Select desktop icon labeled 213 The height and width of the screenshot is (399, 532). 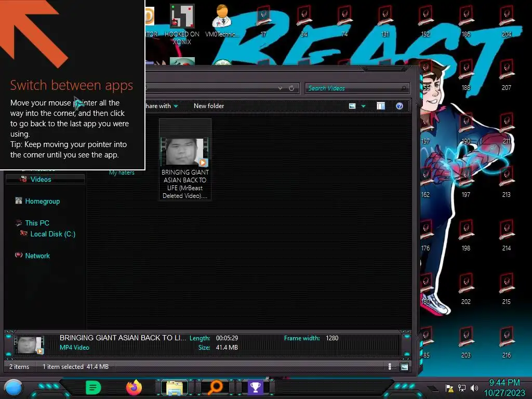point(507,181)
